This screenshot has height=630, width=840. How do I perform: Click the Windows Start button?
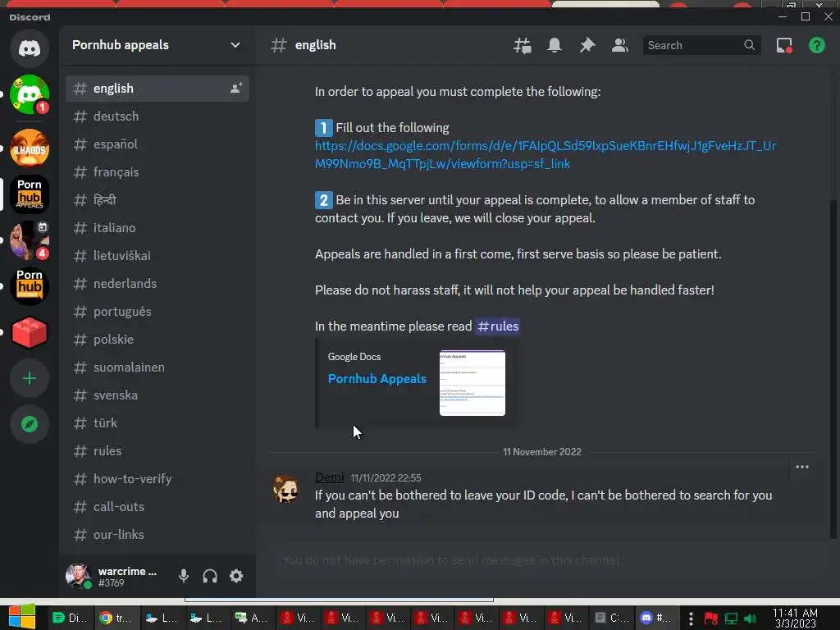(22, 616)
